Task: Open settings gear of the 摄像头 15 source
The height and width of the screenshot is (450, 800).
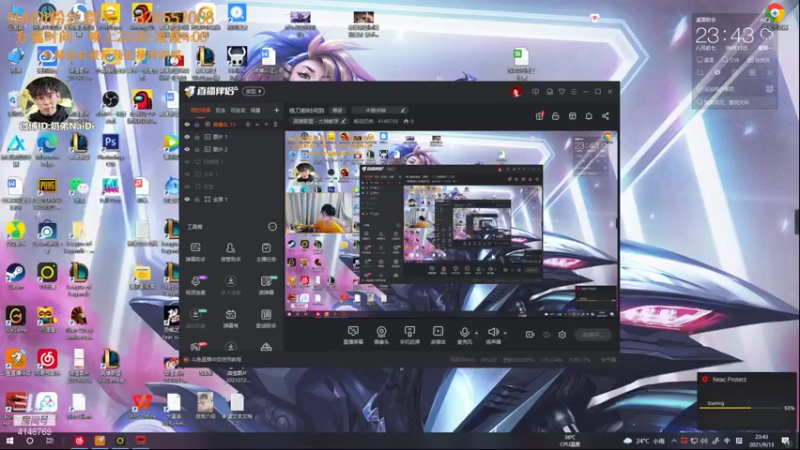Action: tap(248, 124)
